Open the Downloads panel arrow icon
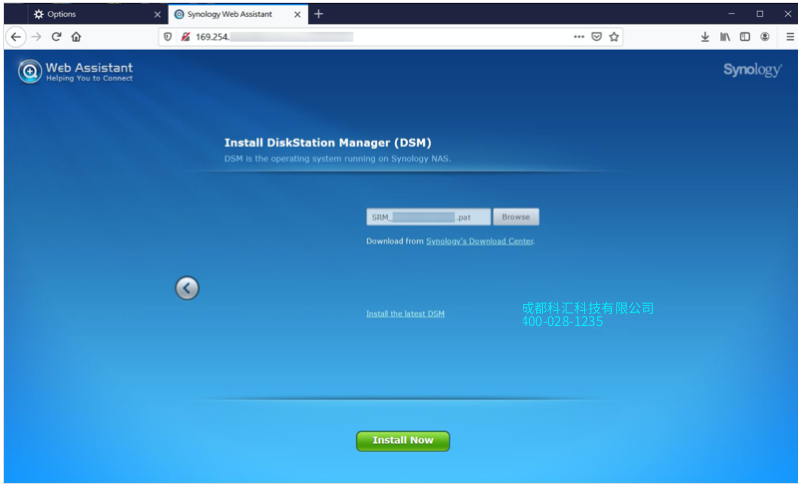 tap(705, 37)
